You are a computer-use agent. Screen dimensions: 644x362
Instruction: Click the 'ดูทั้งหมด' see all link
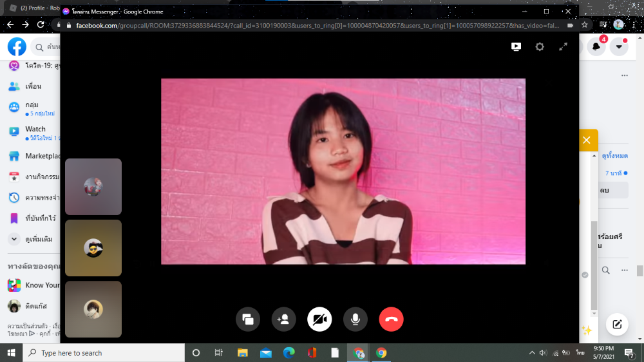click(614, 156)
